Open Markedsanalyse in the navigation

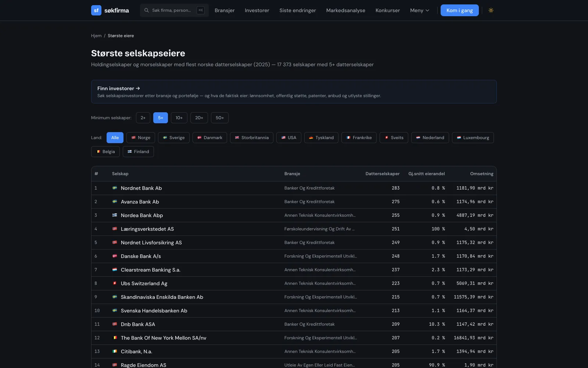point(346,10)
